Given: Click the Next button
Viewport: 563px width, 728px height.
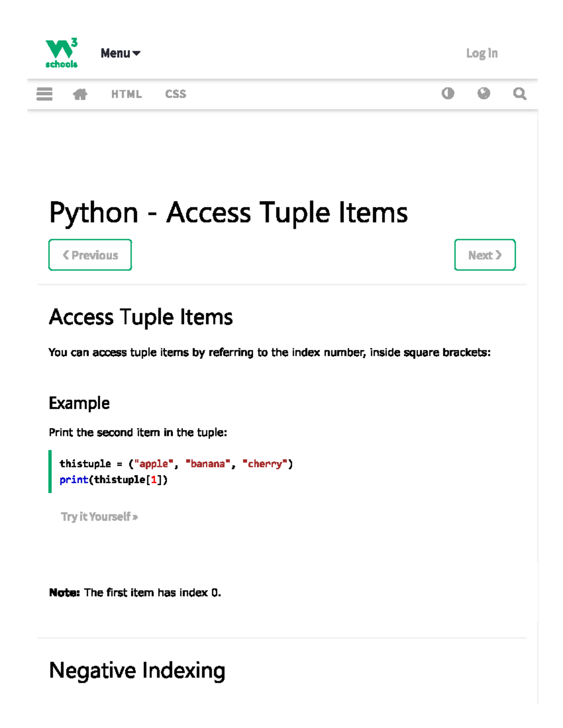Looking at the screenshot, I should 485,255.
